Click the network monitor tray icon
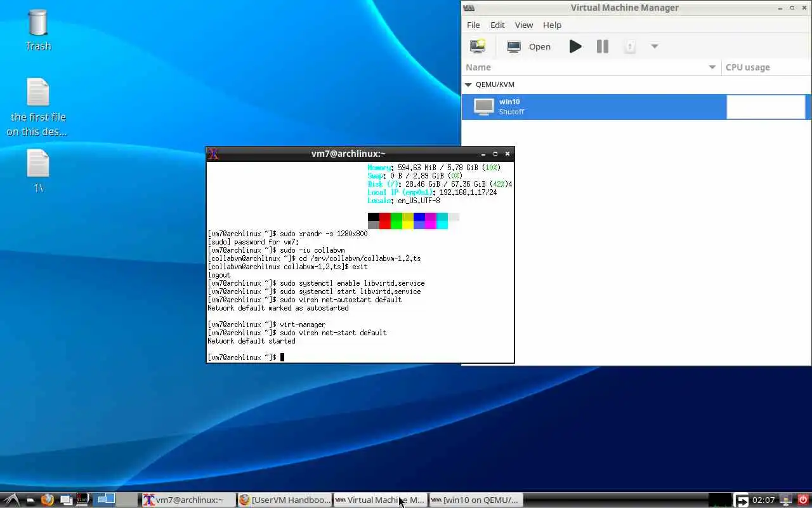The width and height of the screenshot is (812, 508). tap(786, 500)
